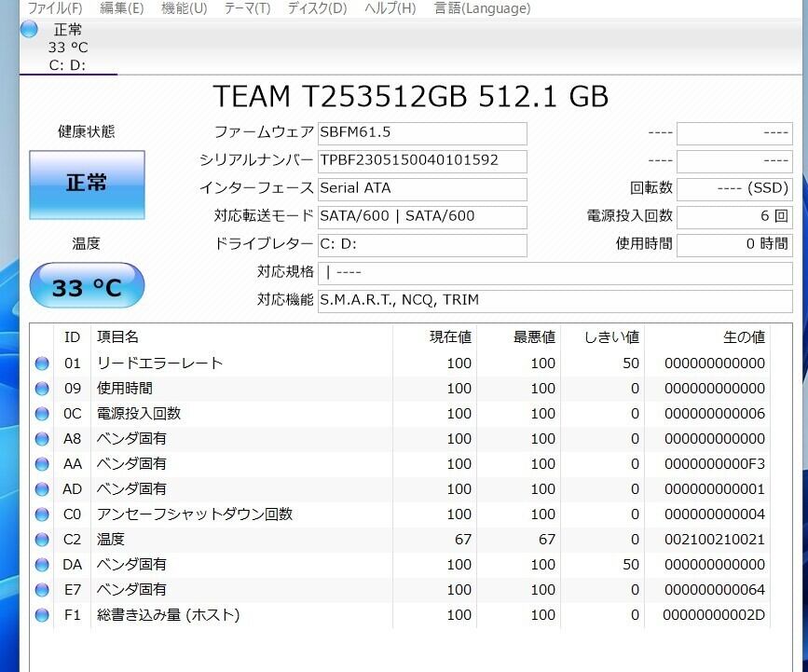Click the 項目名 column header
The width and height of the screenshot is (808, 672).
tap(241, 337)
